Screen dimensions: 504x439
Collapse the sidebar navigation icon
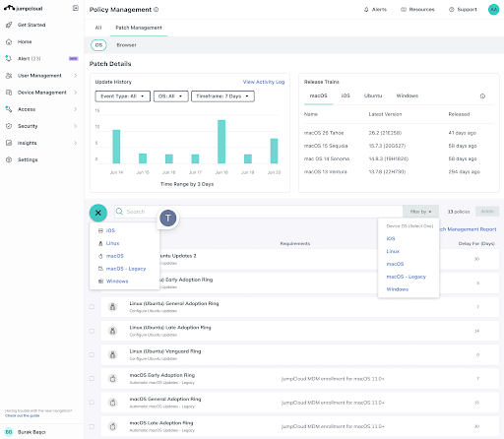(76, 8)
